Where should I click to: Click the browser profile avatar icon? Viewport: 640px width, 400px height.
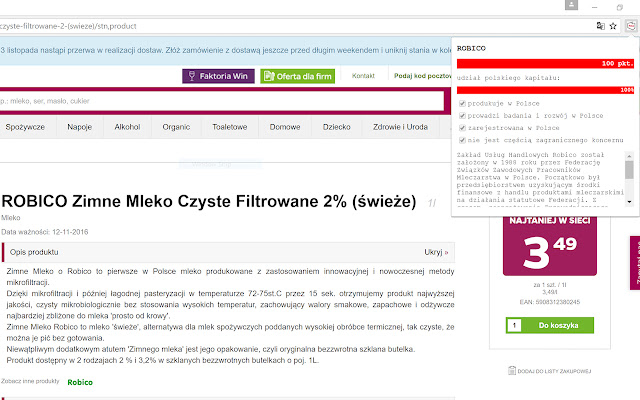pyautogui.click(x=571, y=5)
